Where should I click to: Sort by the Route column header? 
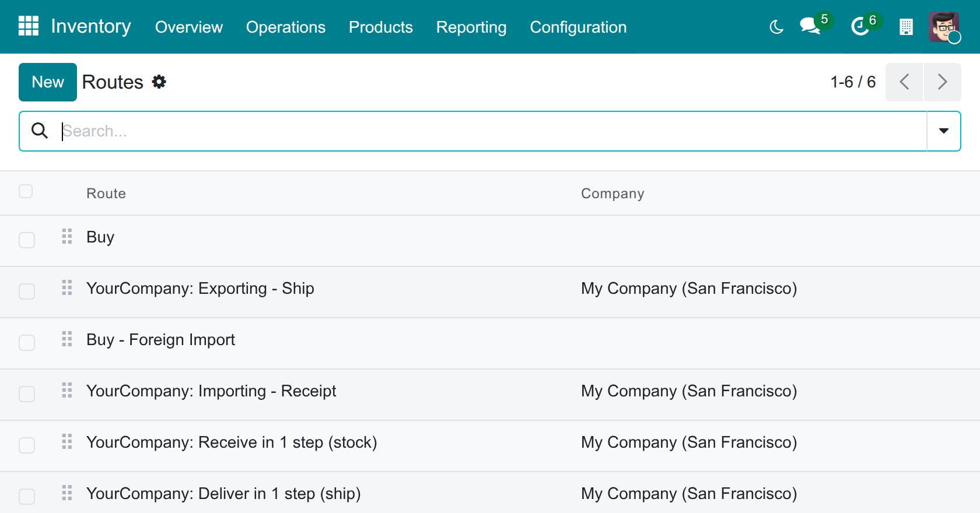pos(106,194)
